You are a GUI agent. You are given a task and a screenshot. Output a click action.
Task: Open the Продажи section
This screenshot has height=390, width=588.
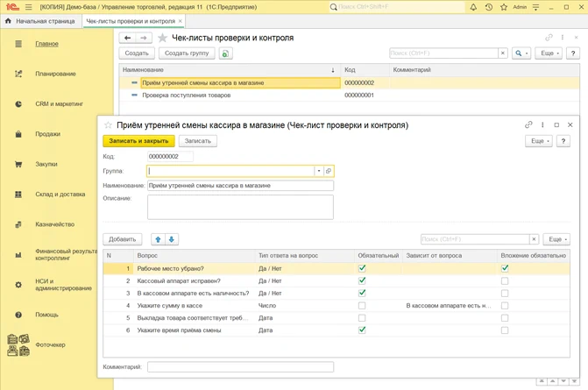pyautogui.click(x=47, y=134)
